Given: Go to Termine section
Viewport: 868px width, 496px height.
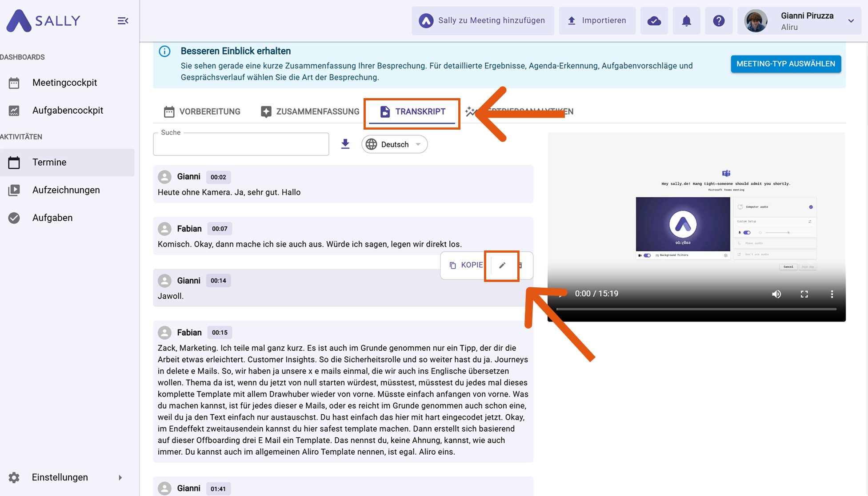Looking at the screenshot, I should [x=67, y=163].
